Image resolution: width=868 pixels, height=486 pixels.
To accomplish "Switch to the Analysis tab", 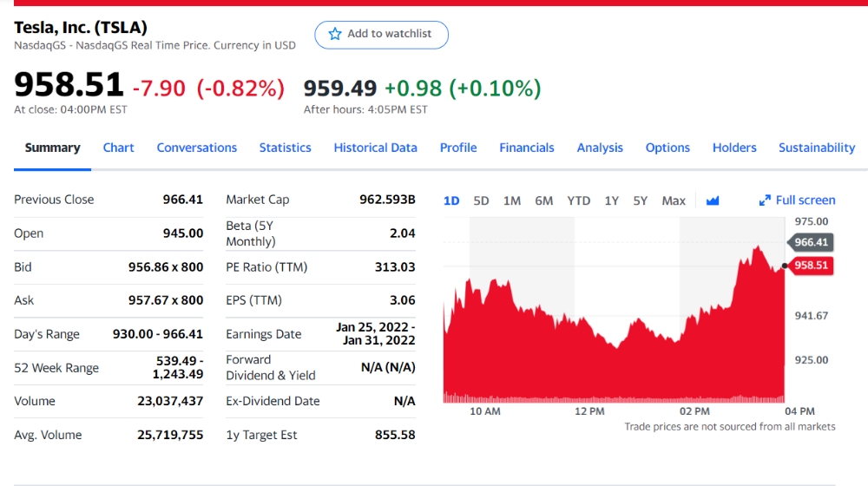I will point(600,148).
